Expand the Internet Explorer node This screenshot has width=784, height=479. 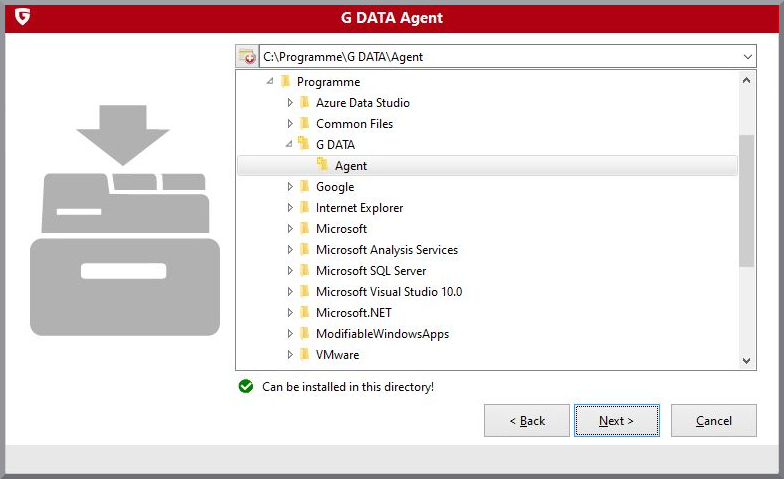(290, 208)
